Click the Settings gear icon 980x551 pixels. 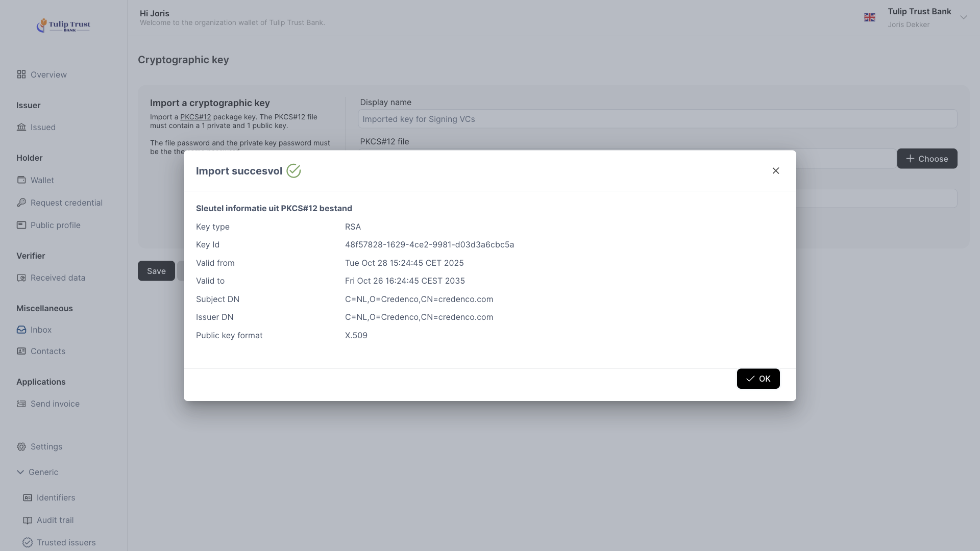21,447
